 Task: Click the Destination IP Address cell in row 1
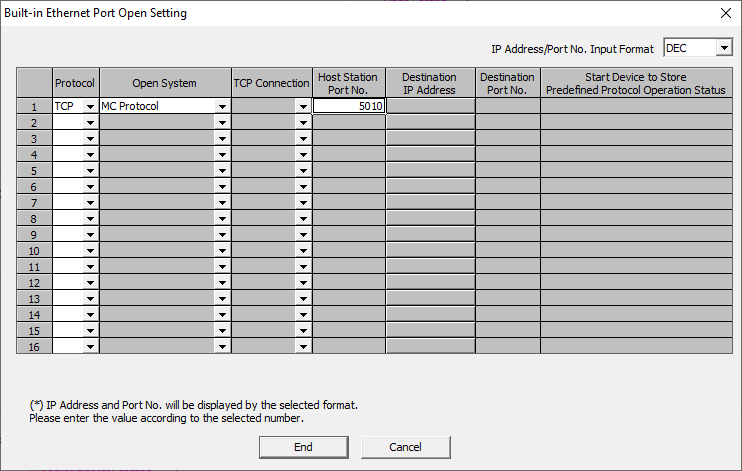430,106
